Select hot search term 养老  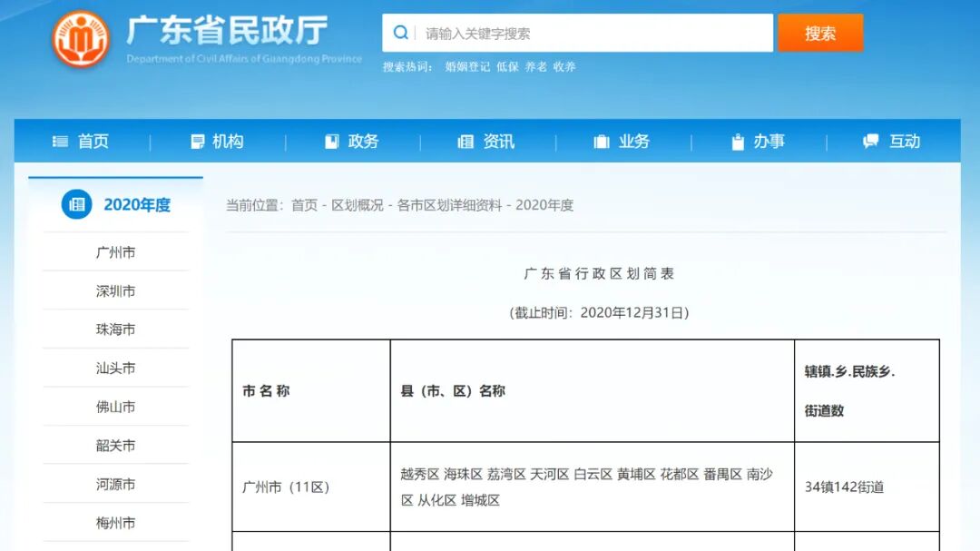click(x=535, y=67)
